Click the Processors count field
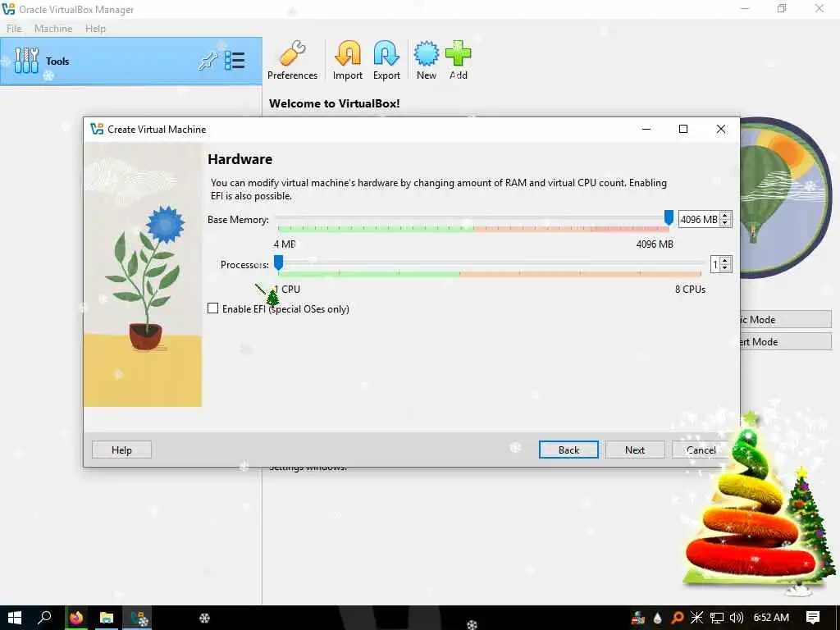The width and height of the screenshot is (840, 630). point(714,264)
